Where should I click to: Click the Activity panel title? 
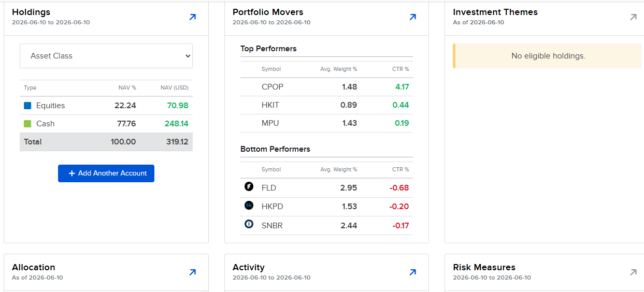click(249, 267)
